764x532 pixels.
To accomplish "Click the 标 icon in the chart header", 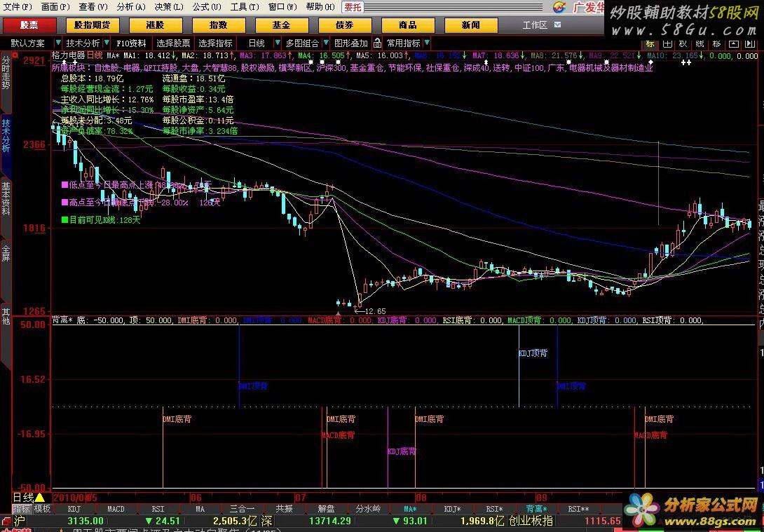I will pos(650,43).
